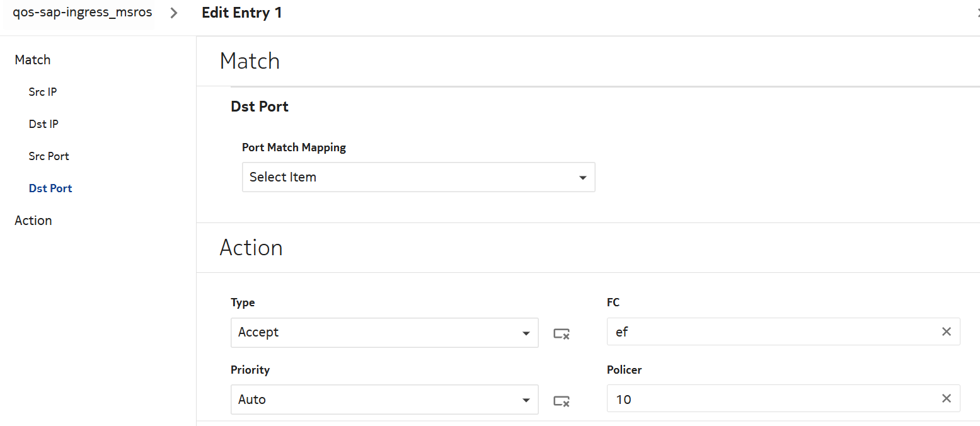Viewport: 980px width, 426px height.
Task: Expand the Type dropdown showing Accept
Action: click(384, 333)
